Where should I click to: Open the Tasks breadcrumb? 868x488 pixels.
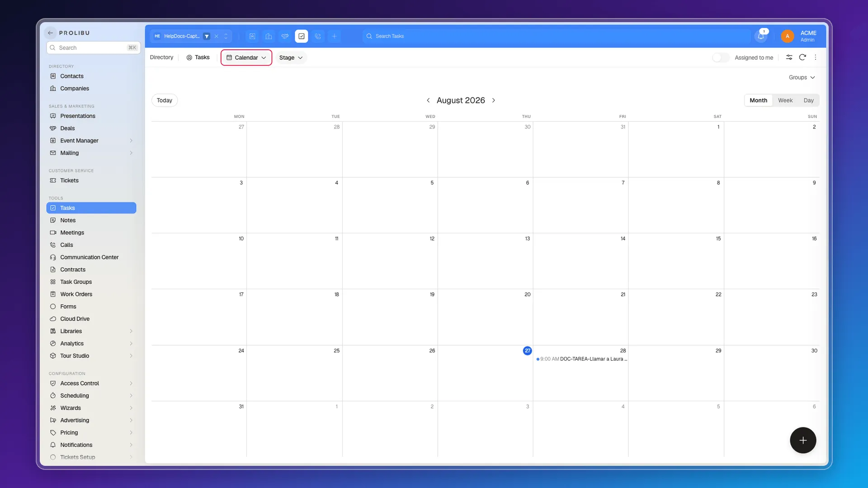tap(198, 57)
